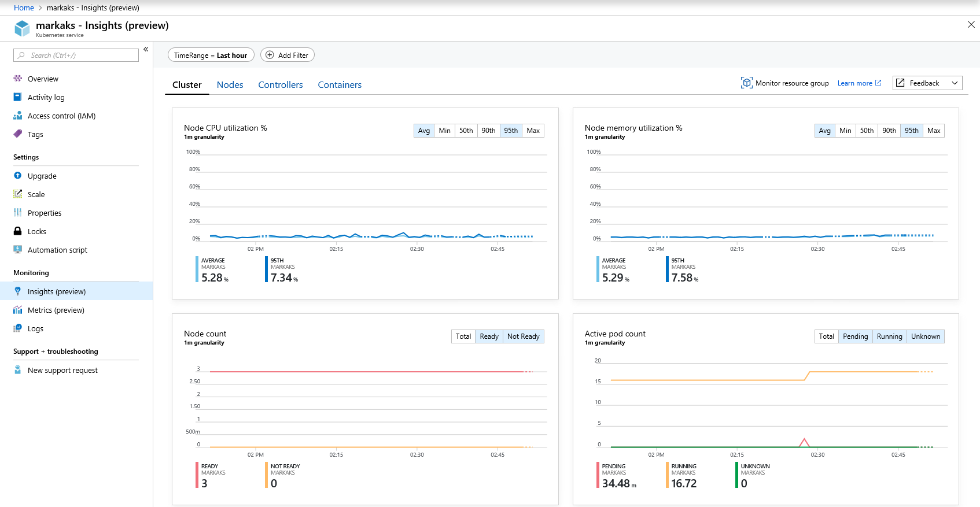Click the Kubernetes service cube icon
The height and width of the screenshot is (507, 980).
click(x=22, y=28)
